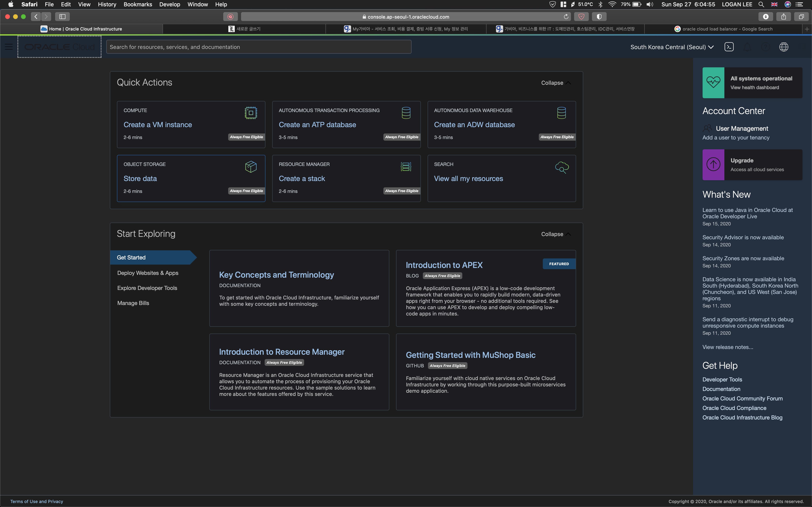This screenshot has height=507, width=812.
Task: Click Create a VM instance link
Action: [158, 125]
